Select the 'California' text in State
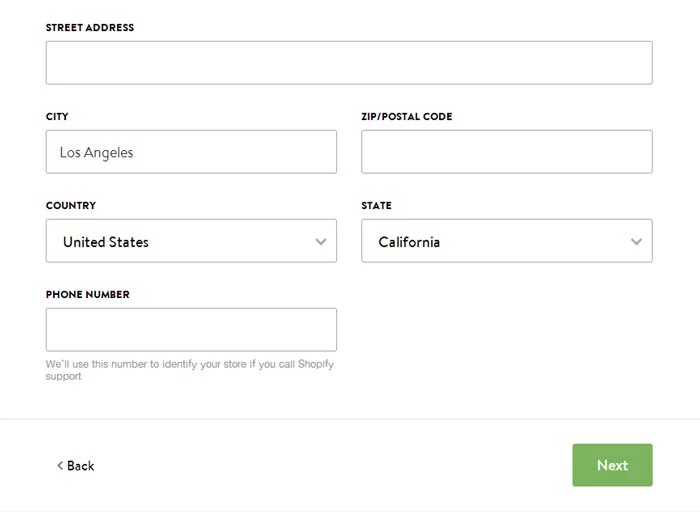 (x=409, y=242)
